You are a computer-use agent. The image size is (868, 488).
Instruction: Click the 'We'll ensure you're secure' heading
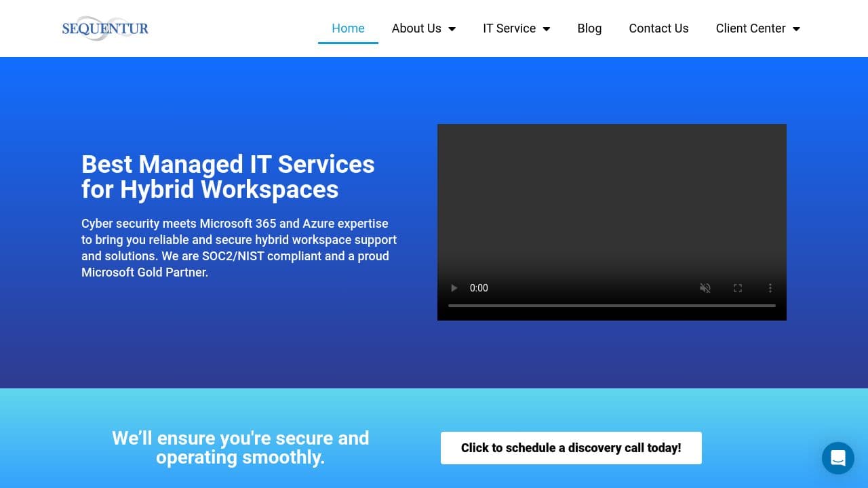click(x=241, y=447)
